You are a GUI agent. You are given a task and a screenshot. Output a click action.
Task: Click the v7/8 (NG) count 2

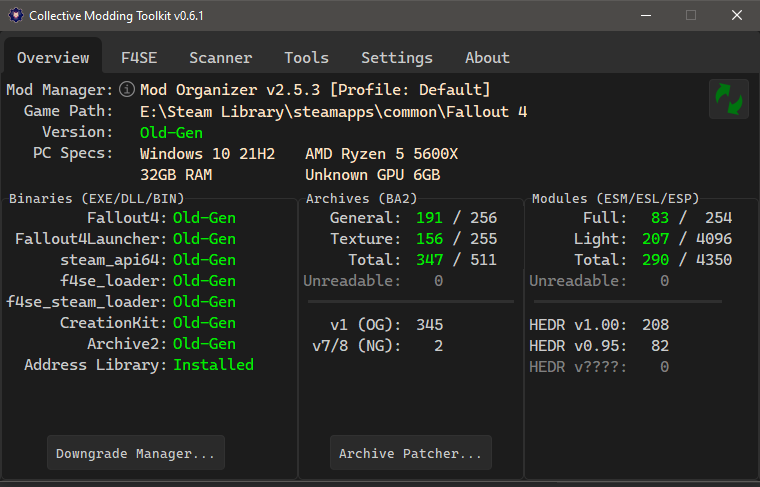[438, 346]
